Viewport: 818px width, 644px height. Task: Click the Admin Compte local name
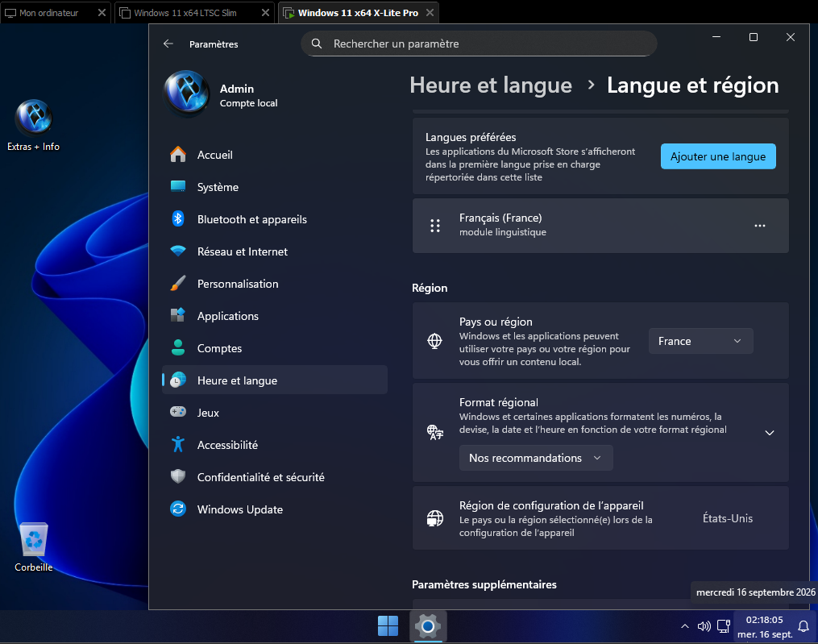pos(248,95)
